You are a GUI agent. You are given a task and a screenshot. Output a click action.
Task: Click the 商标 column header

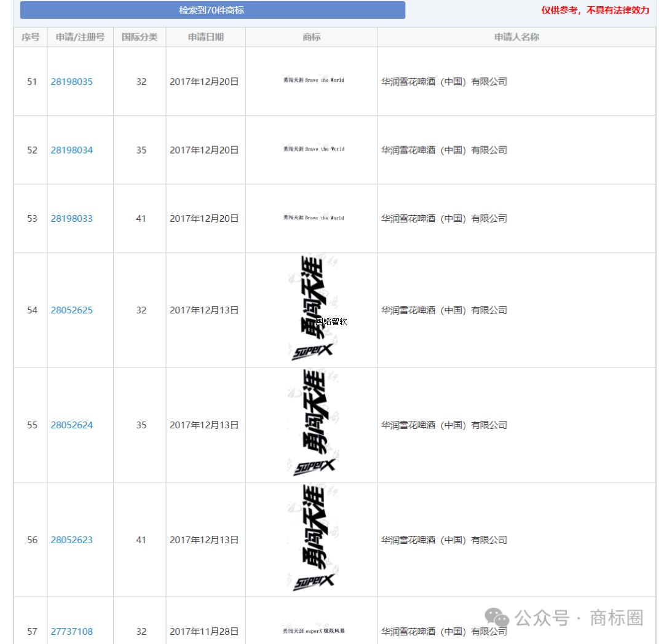click(x=311, y=37)
